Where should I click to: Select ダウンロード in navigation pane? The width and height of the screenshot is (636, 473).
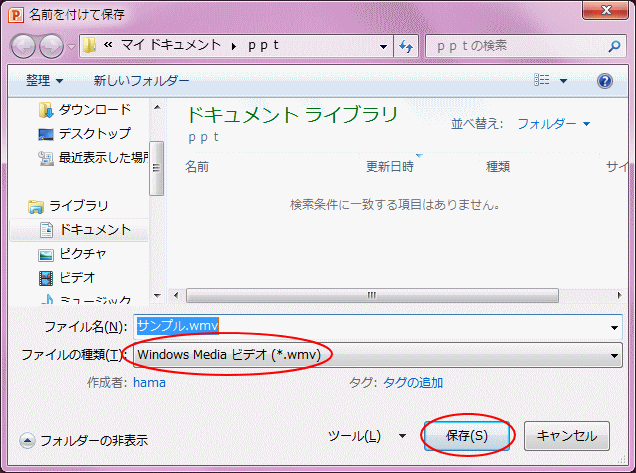click(95, 110)
